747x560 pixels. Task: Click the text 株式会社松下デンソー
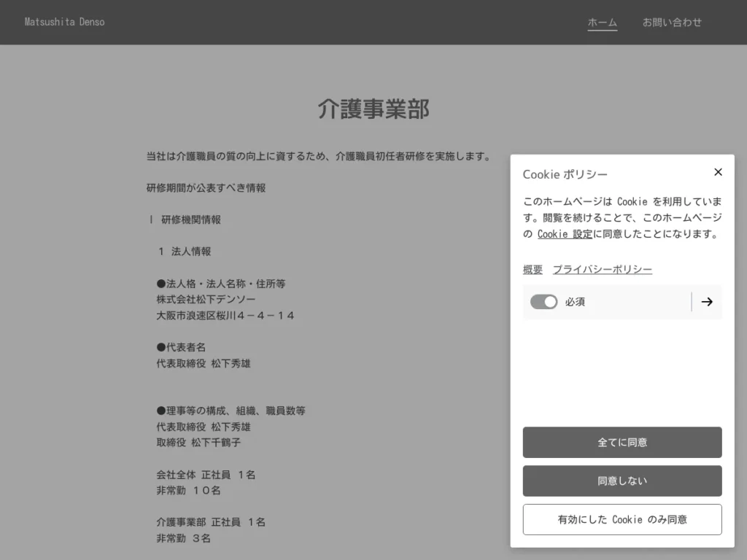click(x=206, y=300)
